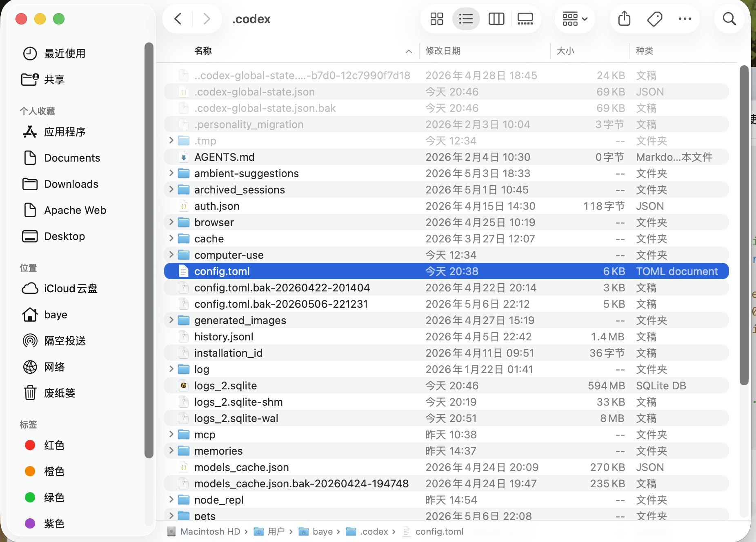The height and width of the screenshot is (542, 756).
Task: Open 共享 shared folder in sidebar
Action: point(43,80)
